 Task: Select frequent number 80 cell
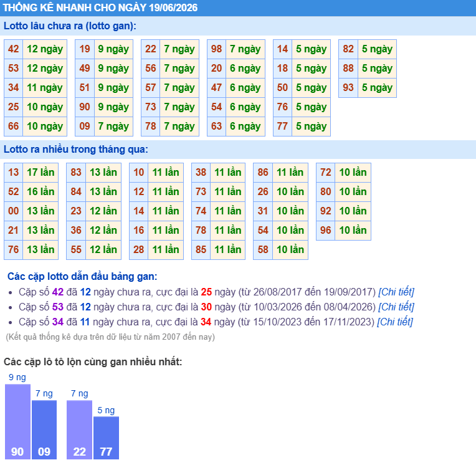click(x=326, y=191)
